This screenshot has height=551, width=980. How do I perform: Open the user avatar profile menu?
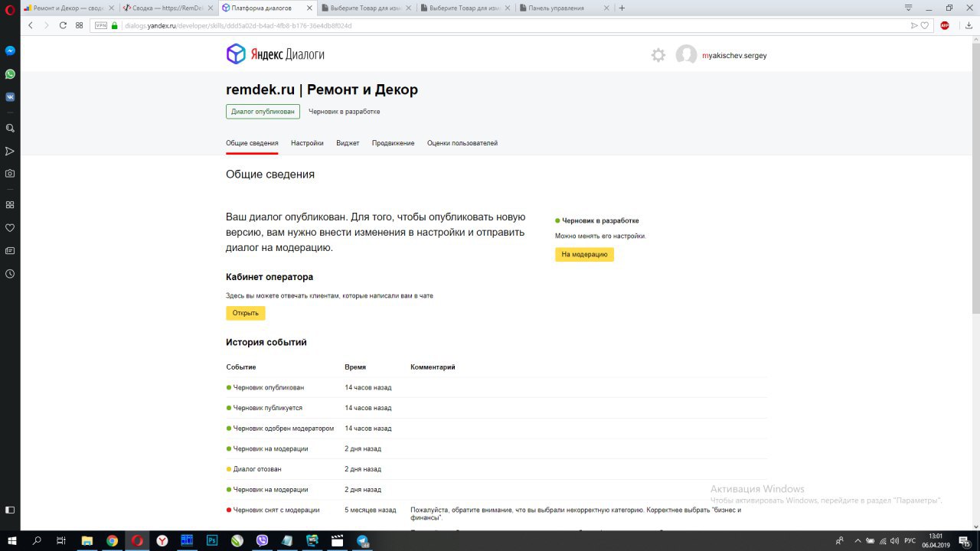[x=686, y=55]
